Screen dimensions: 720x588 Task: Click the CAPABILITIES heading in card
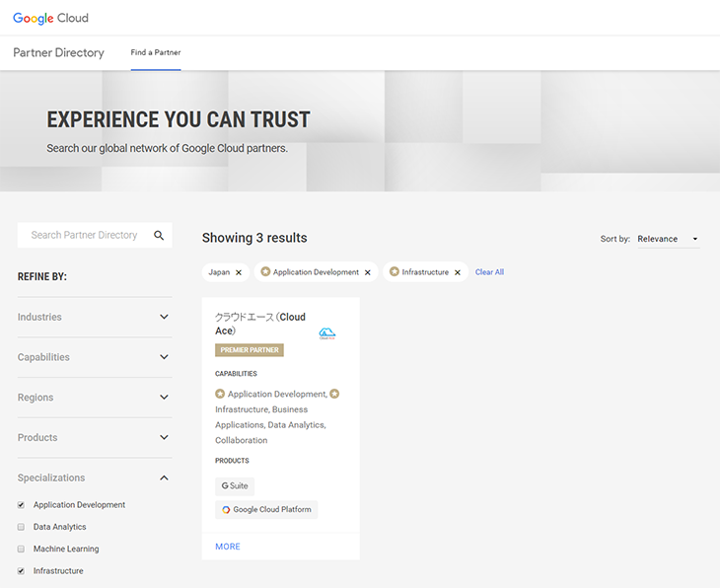[x=236, y=374]
